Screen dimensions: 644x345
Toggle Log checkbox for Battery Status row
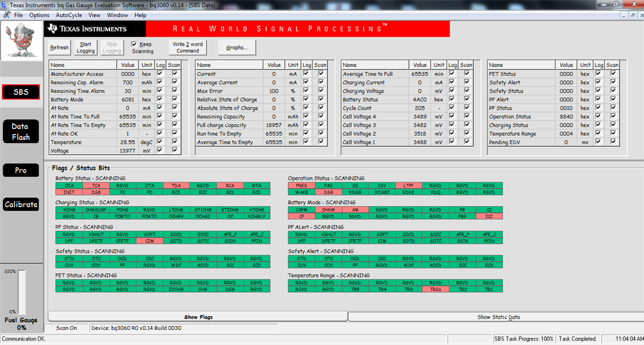pyautogui.click(x=452, y=100)
